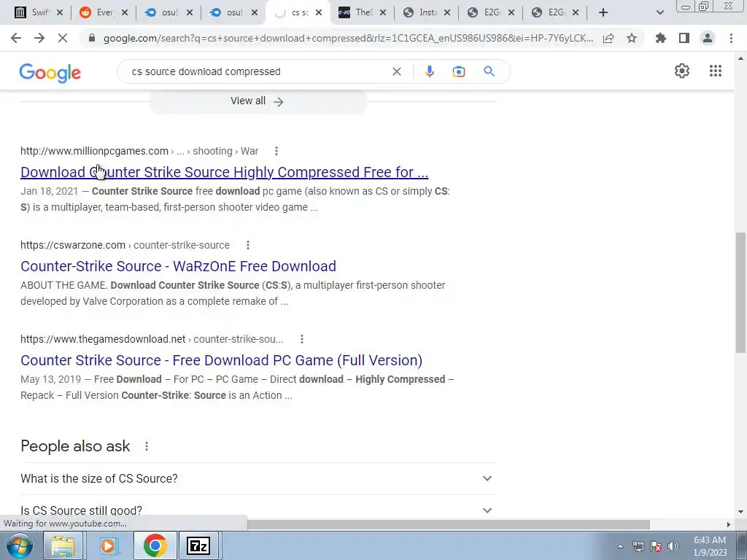Image resolution: width=747 pixels, height=560 pixels.
Task: Click View all button
Action: [x=258, y=101]
